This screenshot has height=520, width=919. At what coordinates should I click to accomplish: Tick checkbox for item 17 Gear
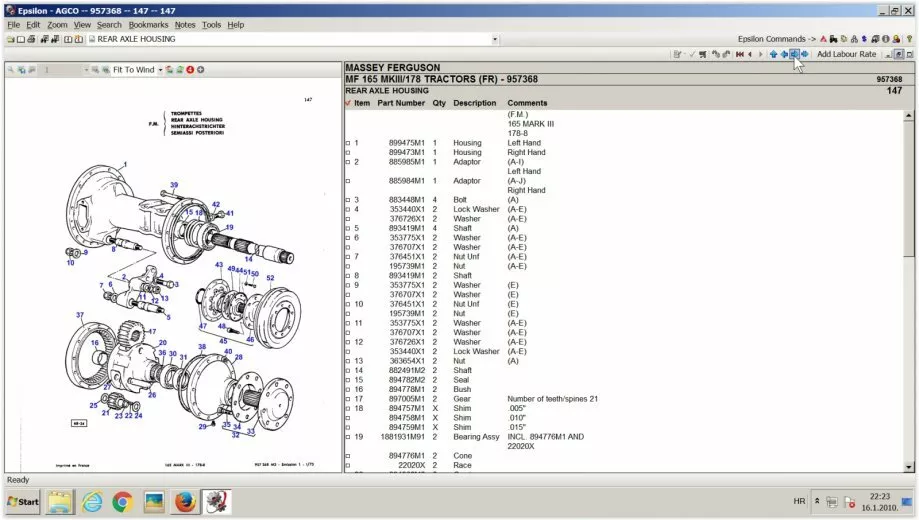pos(348,399)
